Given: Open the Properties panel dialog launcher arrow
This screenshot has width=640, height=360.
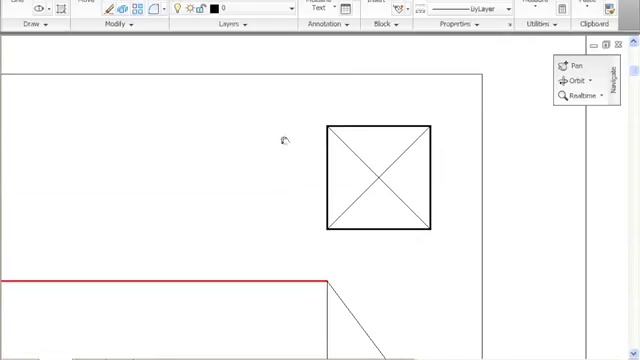Looking at the screenshot, I should (x=509, y=25).
